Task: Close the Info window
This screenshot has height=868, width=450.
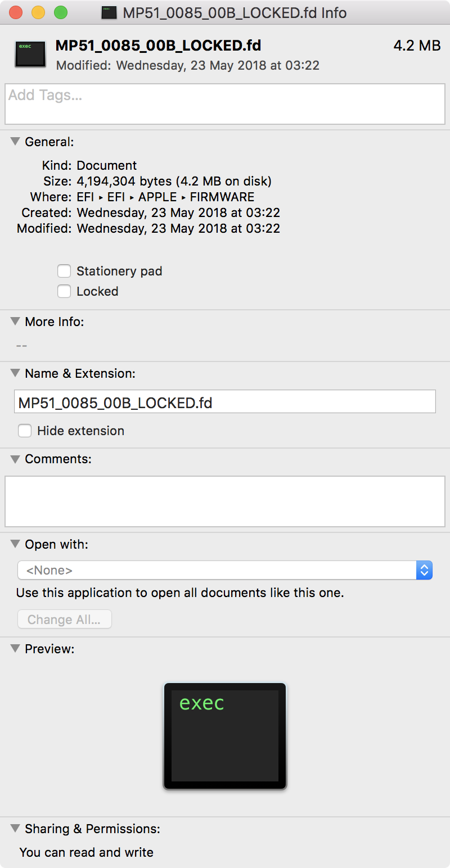Action: [16, 12]
